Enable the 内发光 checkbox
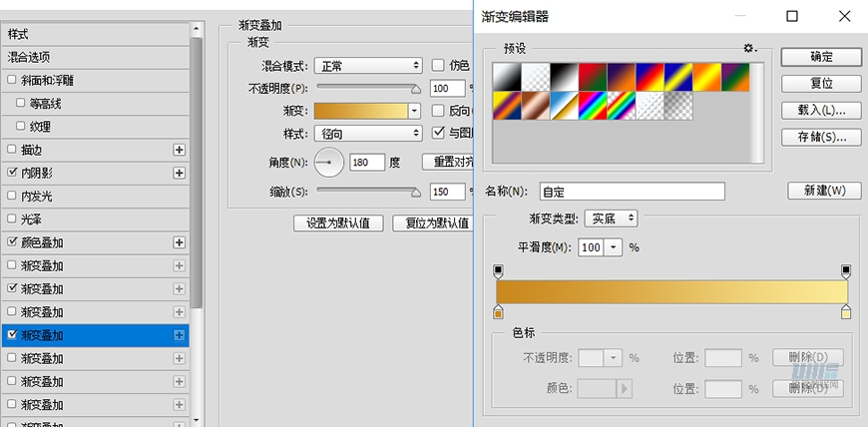Image resolution: width=868 pixels, height=427 pixels. [x=12, y=197]
